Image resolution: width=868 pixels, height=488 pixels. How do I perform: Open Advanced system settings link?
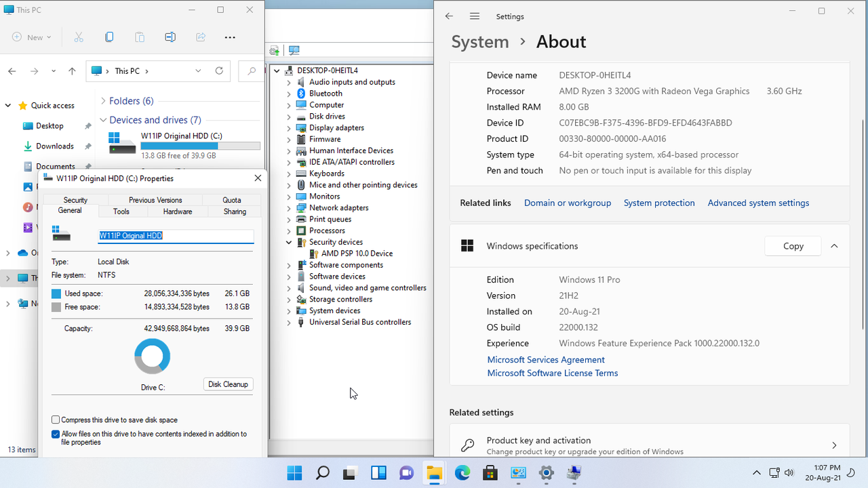pyautogui.click(x=758, y=203)
